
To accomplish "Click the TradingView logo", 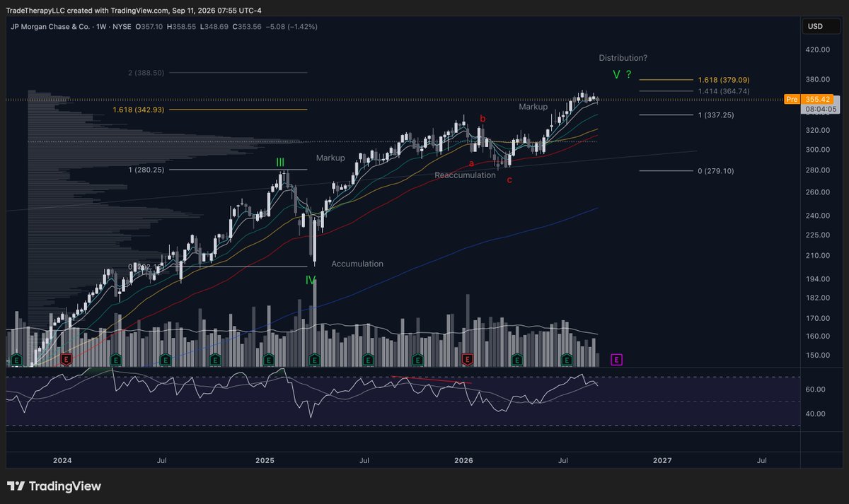I will (54, 486).
